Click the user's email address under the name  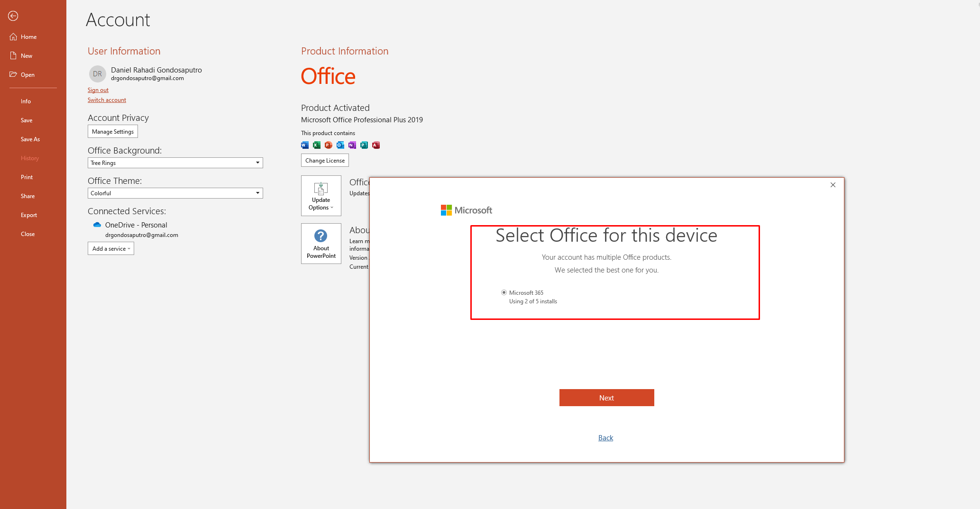(147, 79)
